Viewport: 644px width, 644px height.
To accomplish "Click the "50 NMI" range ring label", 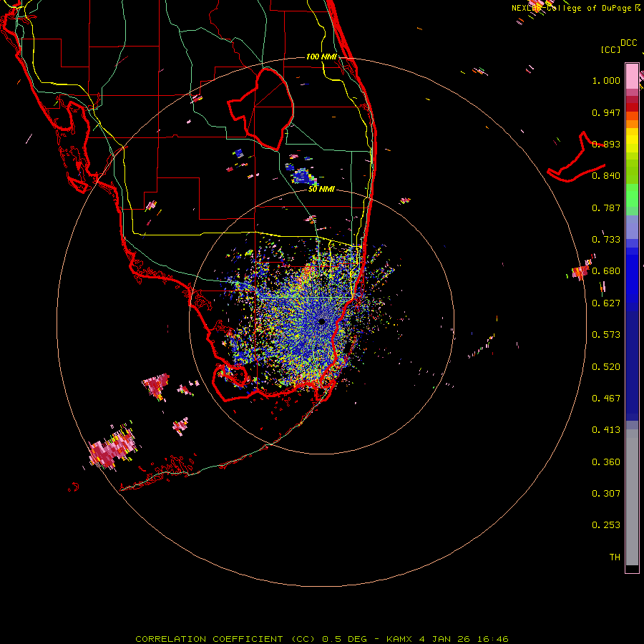I will [x=321, y=189].
